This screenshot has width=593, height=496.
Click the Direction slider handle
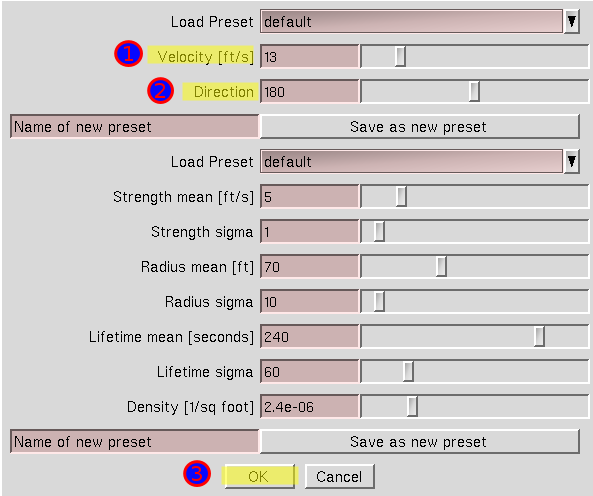click(x=474, y=92)
